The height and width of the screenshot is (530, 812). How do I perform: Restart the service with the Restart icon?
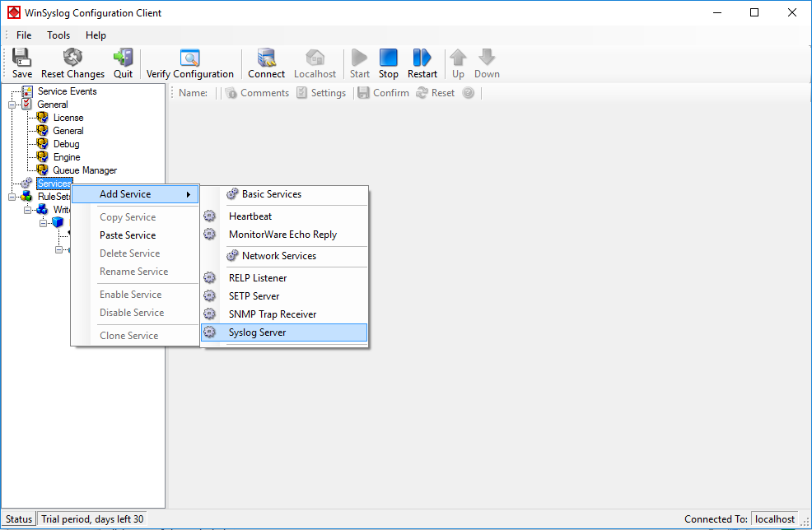pyautogui.click(x=422, y=63)
